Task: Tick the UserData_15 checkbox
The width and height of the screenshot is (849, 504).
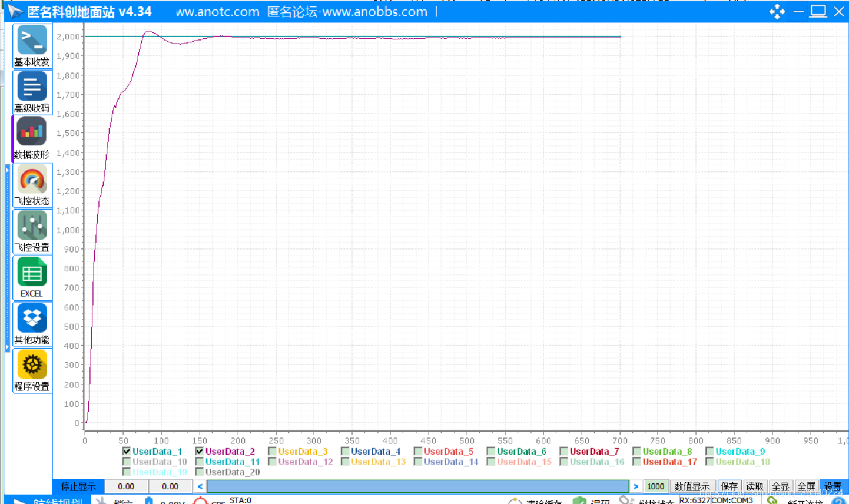Action: [491, 462]
